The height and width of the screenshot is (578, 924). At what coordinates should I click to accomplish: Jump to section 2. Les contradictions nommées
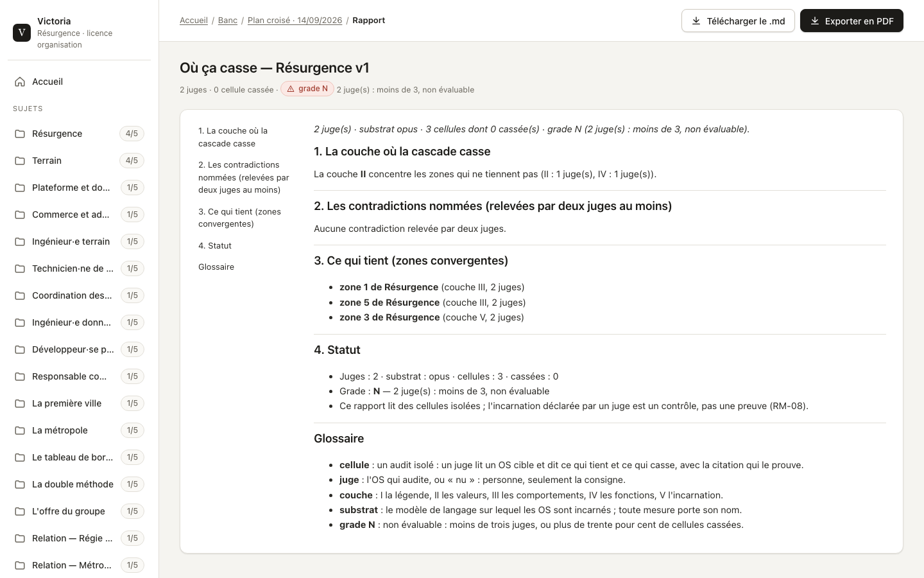click(x=244, y=177)
